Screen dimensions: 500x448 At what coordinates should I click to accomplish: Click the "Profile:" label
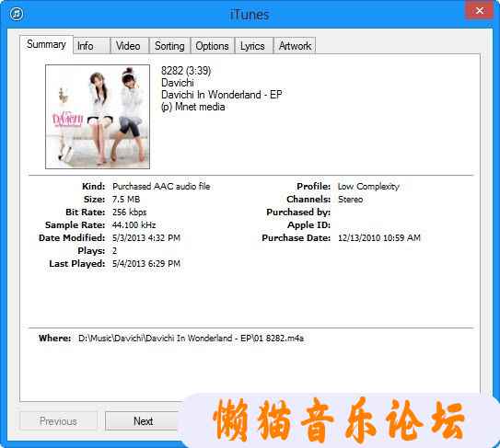[313, 187]
